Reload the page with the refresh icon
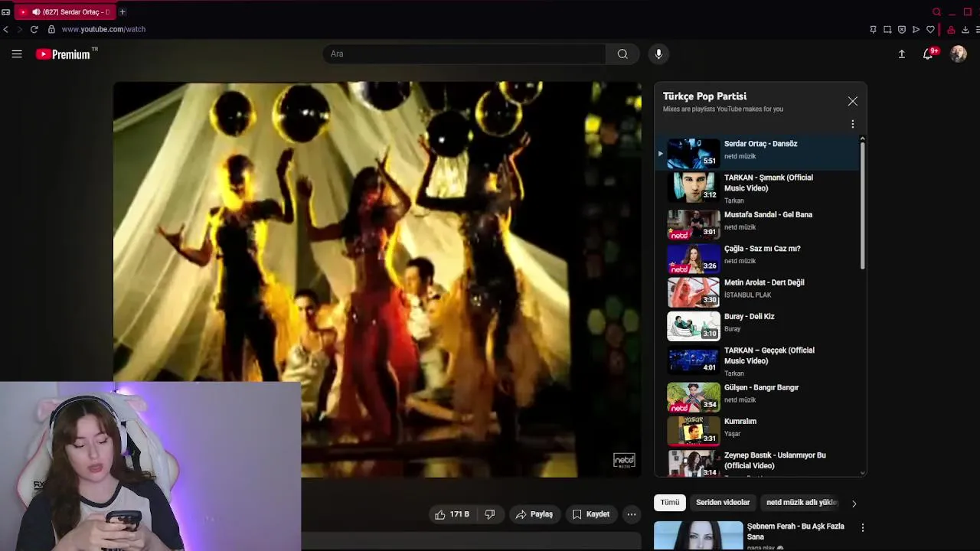 [34, 29]
